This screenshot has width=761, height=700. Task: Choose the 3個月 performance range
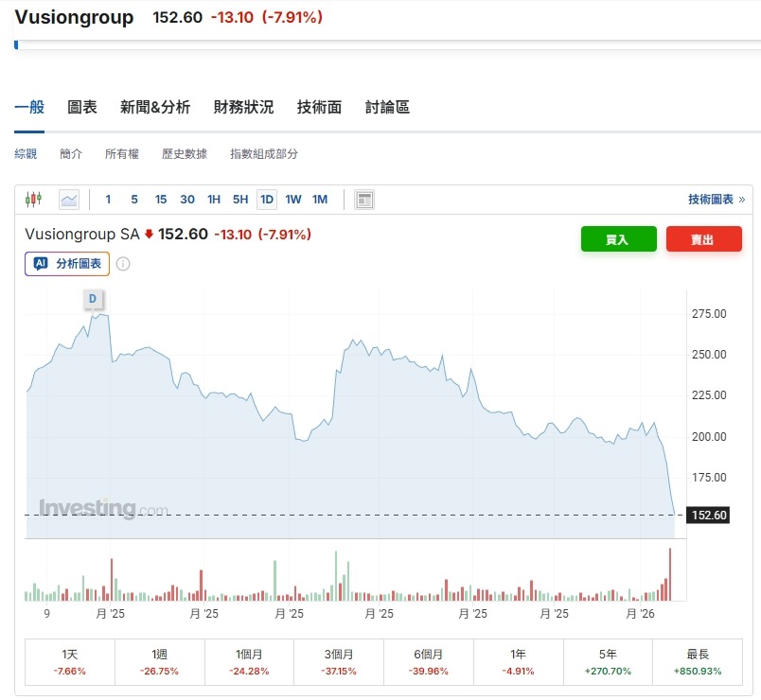point(339,662)
